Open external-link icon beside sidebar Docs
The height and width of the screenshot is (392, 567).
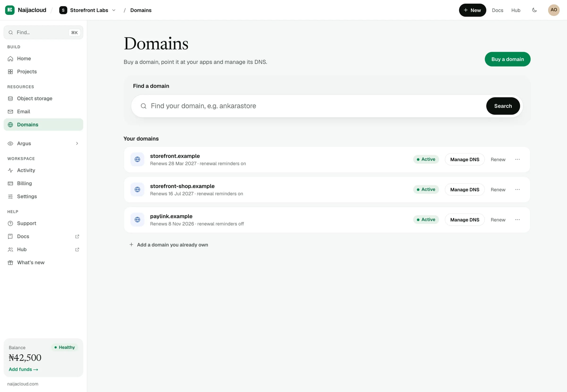[77, 236]
